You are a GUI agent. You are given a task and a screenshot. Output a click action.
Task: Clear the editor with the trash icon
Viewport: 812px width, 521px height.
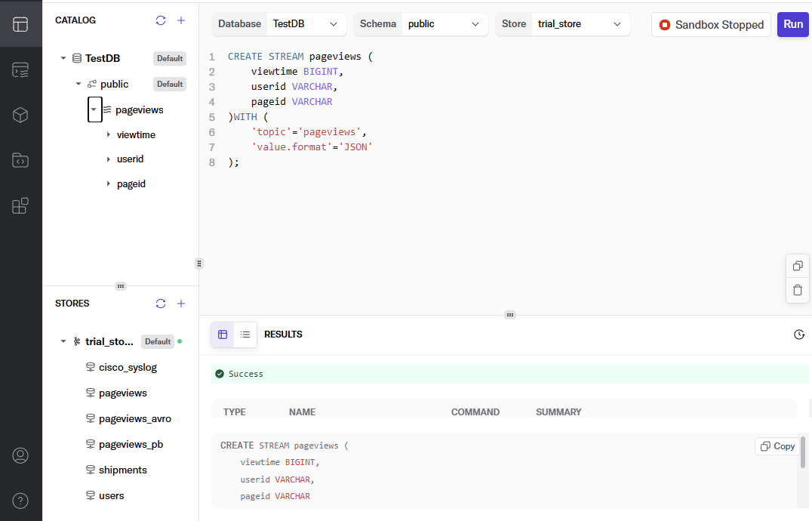coord(798,290)
